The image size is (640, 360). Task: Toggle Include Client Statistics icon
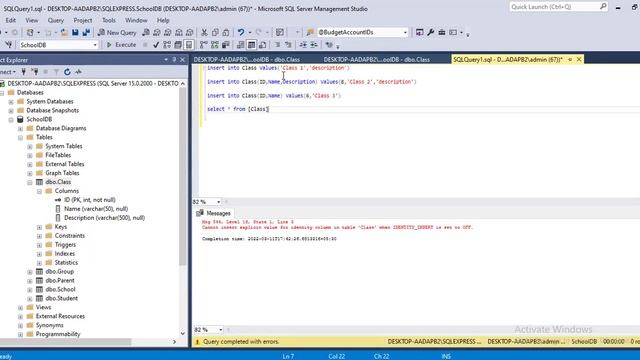tap(225, 45)
